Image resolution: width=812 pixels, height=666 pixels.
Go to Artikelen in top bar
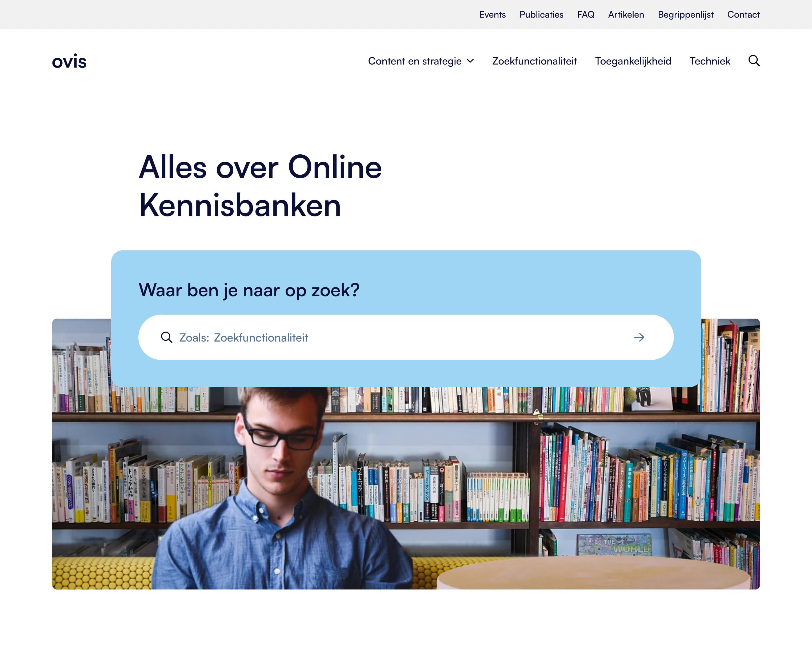[x=626, y=15]
